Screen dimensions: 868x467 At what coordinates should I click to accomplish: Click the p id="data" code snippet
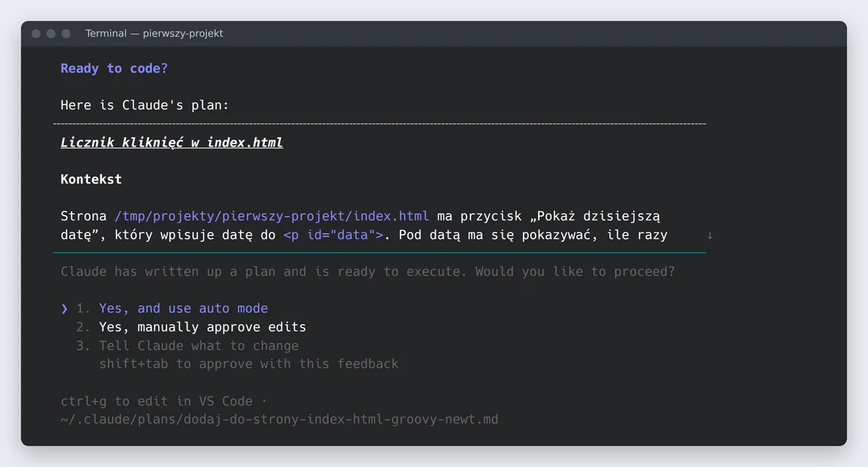(x=333, y=235)
